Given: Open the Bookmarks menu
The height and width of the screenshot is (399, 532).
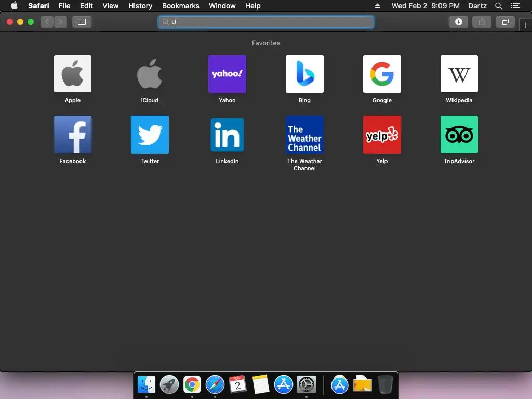Looking at the screenshot, I should [x=180, y=6].
